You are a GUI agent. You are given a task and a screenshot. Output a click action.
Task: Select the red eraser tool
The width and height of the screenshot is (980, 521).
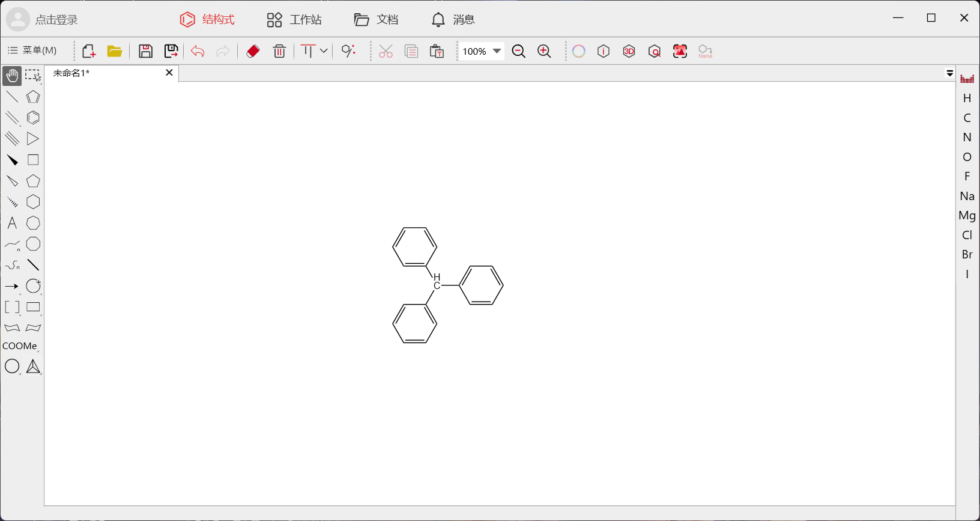[253, 51]
